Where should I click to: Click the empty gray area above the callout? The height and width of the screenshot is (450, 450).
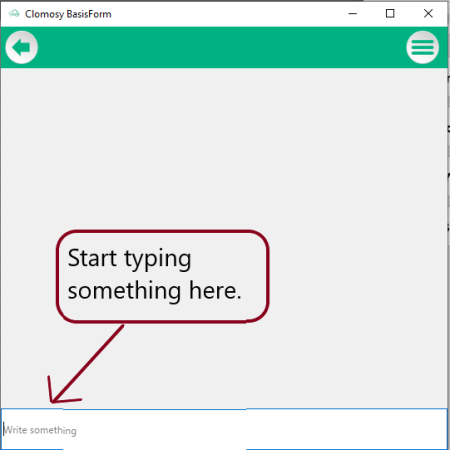tap(224, 148)
